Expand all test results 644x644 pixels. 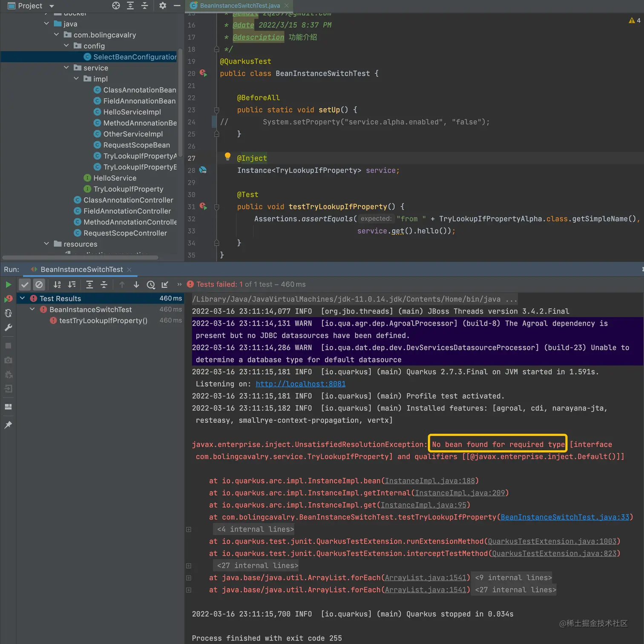click(89, 285)
